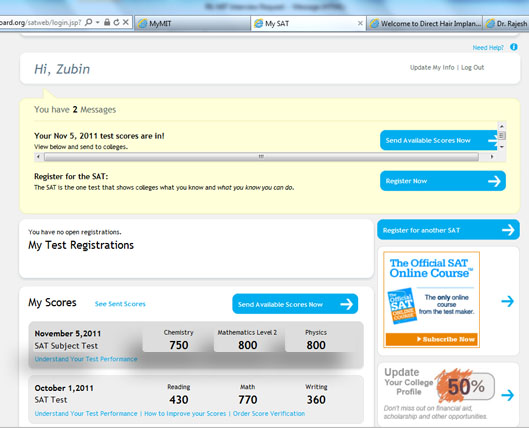Click the search magnifier in address bar

click(89, 23)
